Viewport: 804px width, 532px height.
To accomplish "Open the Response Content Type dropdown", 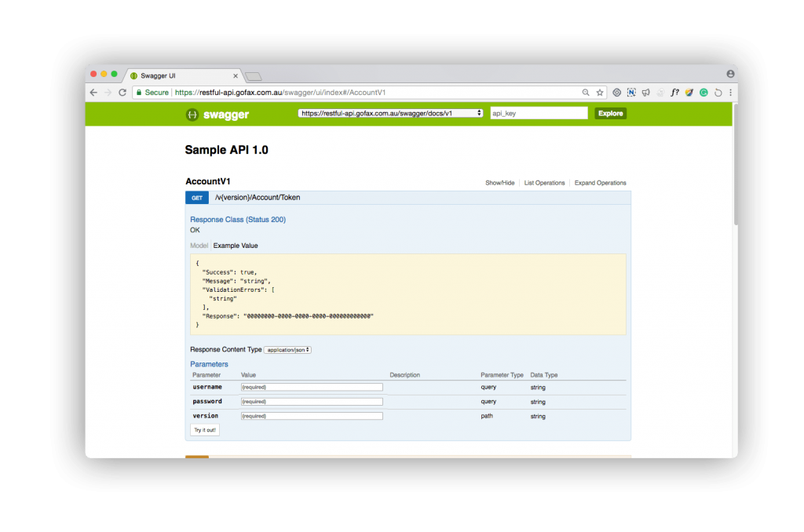I will coord(289,349).
